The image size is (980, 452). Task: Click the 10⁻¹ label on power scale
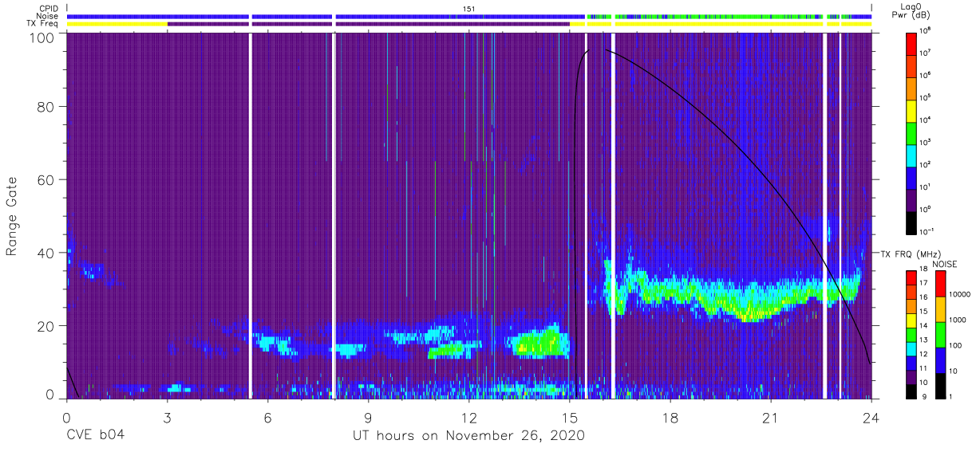coord(927,231)
